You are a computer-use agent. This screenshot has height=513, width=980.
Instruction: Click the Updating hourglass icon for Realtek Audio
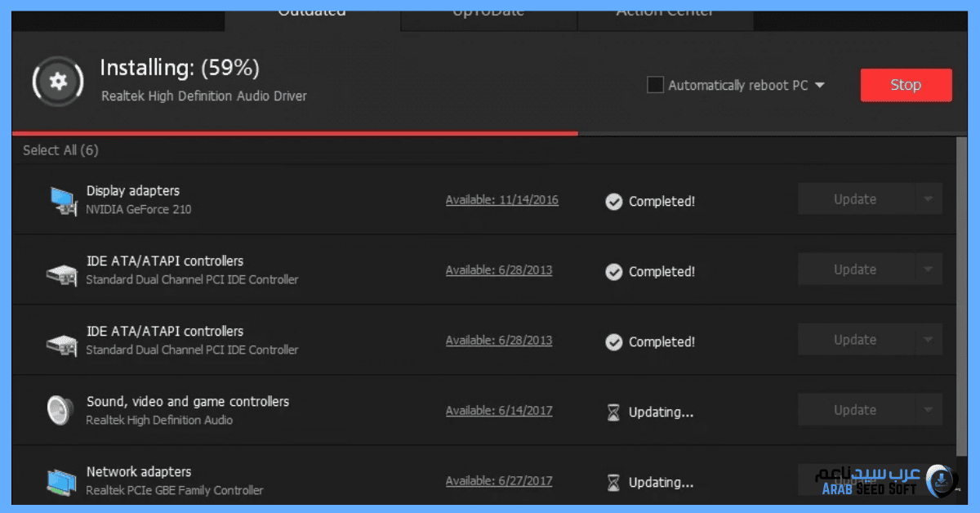(613, 413)
